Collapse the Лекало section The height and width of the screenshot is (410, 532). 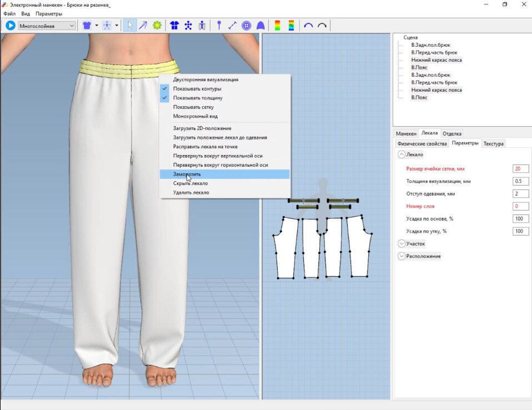pos(401,154)
